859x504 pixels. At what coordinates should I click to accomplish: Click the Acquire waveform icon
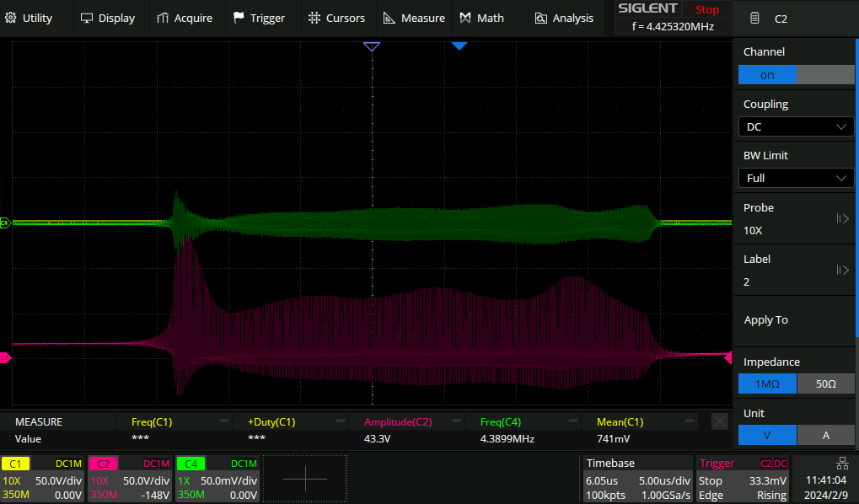click(162, 18)
